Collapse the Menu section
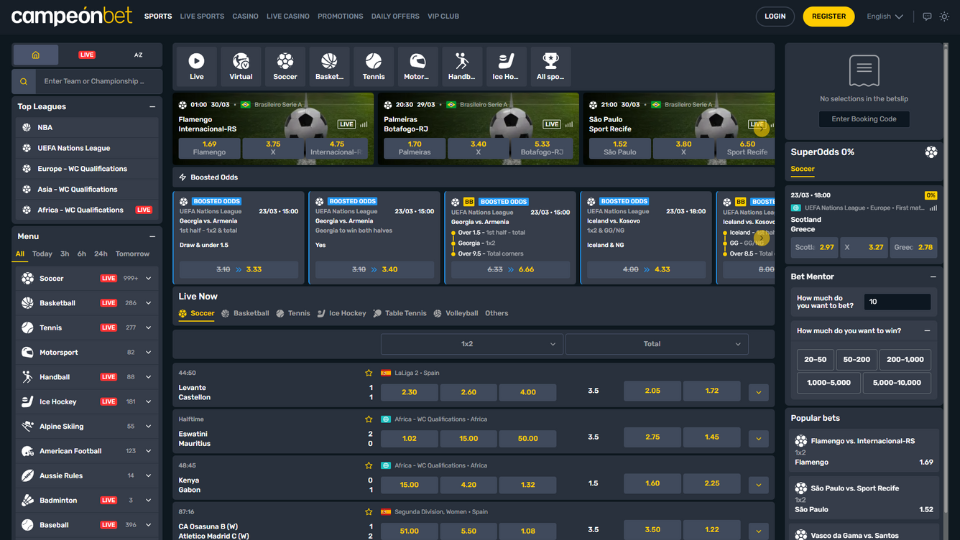Image resolution: width=960 pixels, height=540 pixels. (152, 236)
